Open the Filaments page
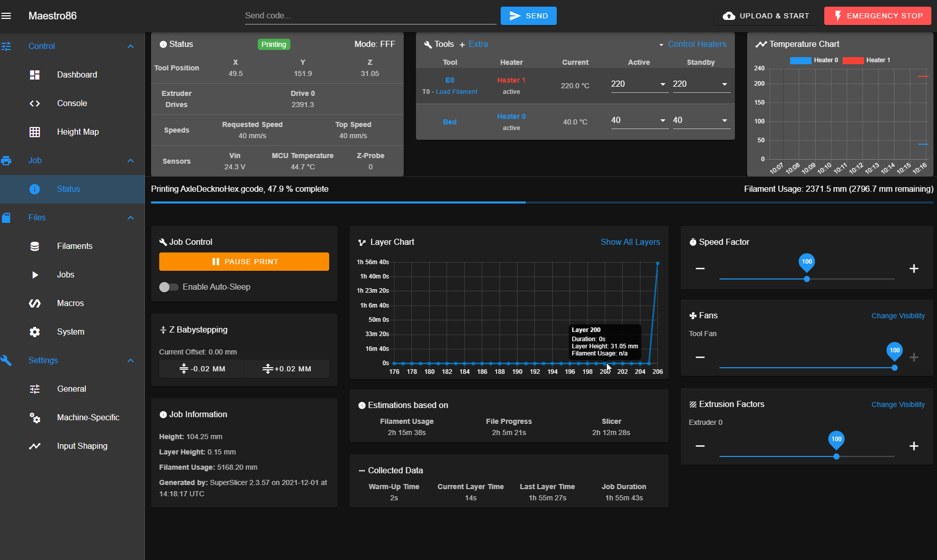The image size is (937, 560). pos(72,246)
